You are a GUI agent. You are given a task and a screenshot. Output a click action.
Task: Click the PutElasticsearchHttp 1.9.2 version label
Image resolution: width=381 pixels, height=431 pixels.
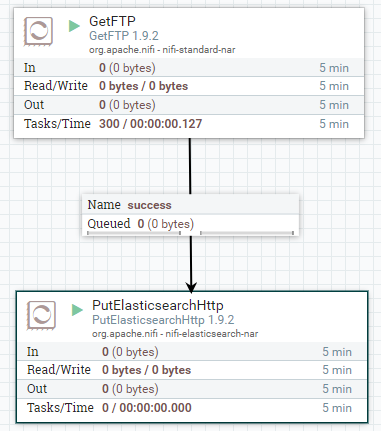click(x=163, y=320)
